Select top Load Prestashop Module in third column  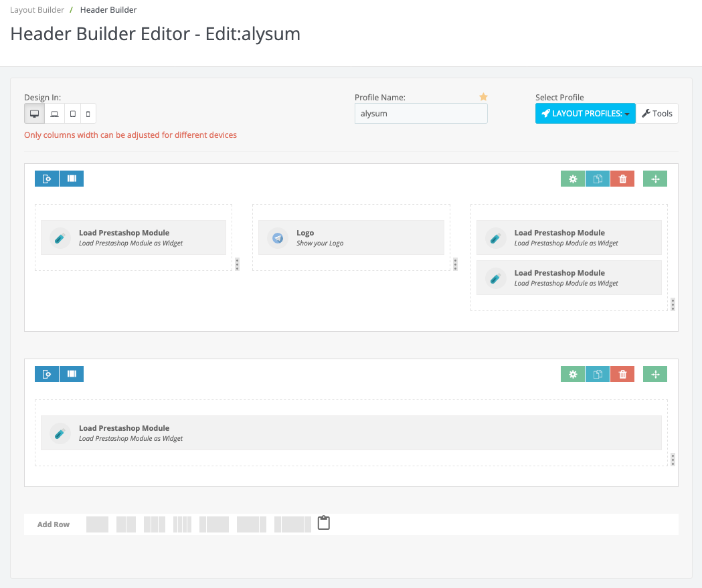tap(569, 237)
